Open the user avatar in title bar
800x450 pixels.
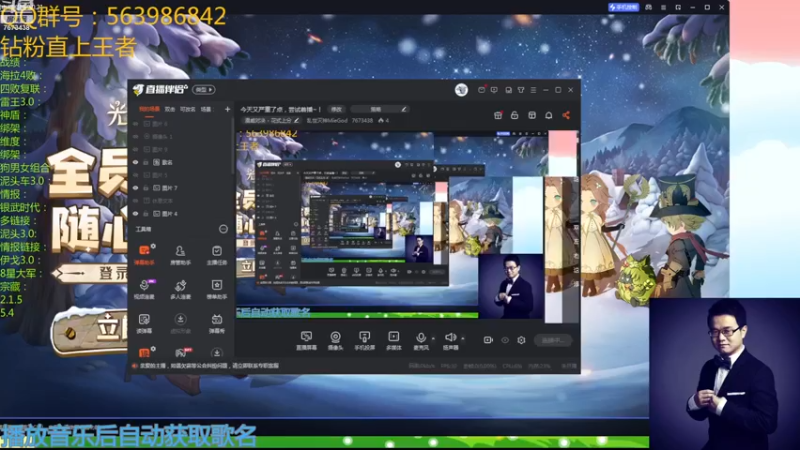click(x=461, y=90)
